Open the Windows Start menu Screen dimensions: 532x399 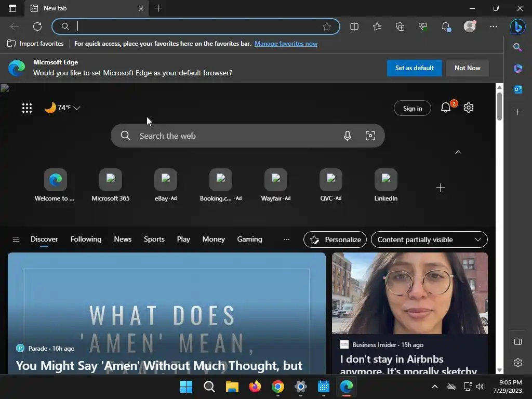[x=187, y=387]
